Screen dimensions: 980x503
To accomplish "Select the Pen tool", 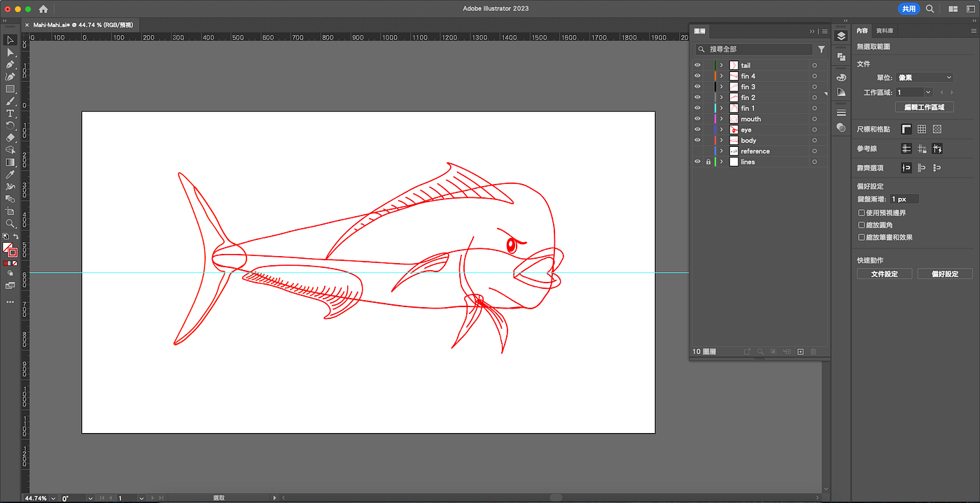I will (10, 64).
